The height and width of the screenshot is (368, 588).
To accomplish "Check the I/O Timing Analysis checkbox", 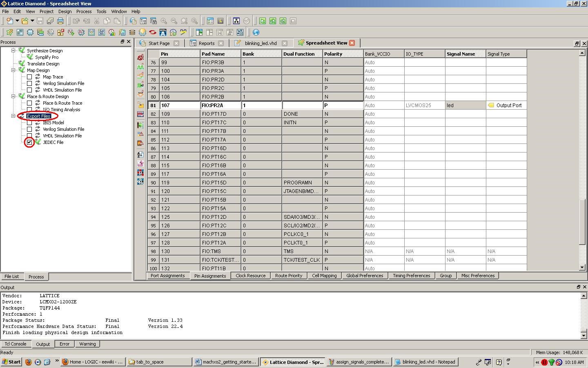I will (x=29, y=110).
